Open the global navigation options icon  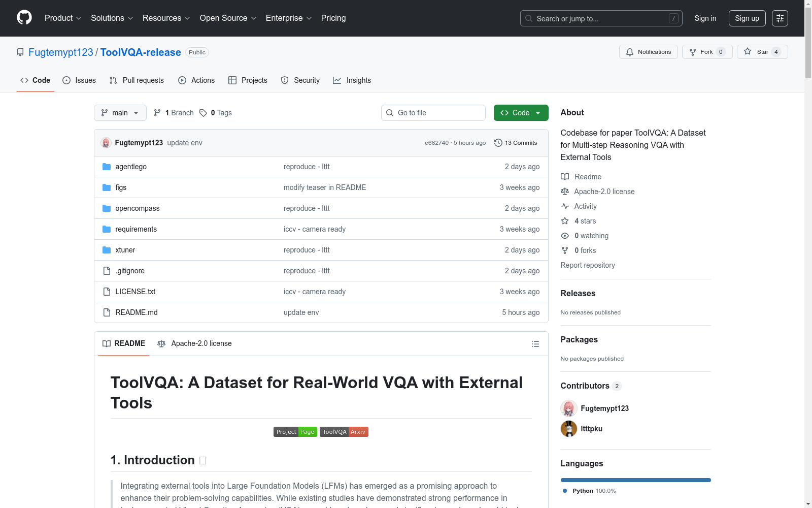click(x=780, y=18)
